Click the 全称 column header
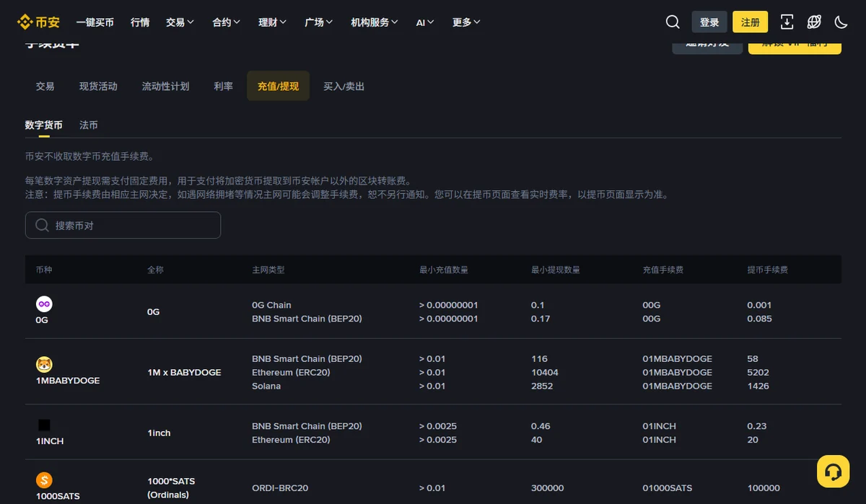The image size is (866, 504). pos(155,270)
